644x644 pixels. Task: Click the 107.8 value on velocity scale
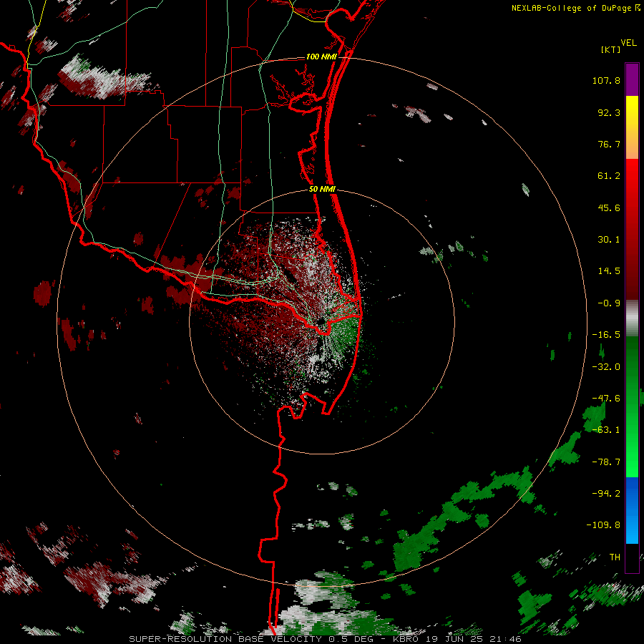pyautogui.click(x=606, y=80)
